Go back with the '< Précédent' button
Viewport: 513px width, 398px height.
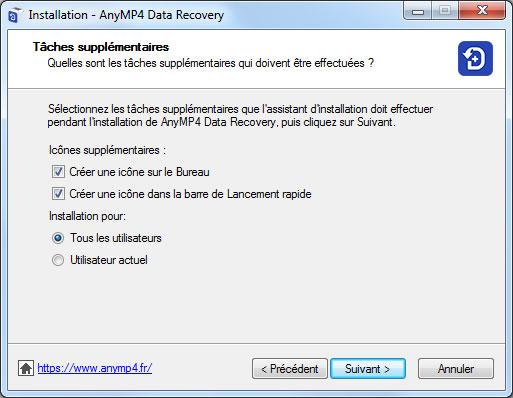(x=290, y=369)
